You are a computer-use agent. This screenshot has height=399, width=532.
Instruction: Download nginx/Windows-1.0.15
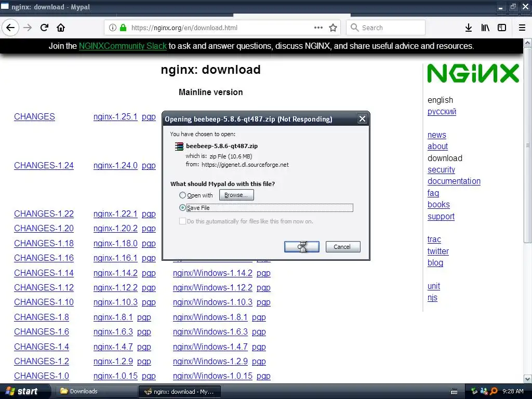click(212, 376)
